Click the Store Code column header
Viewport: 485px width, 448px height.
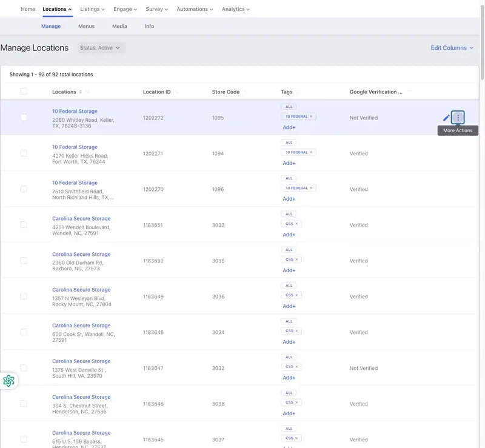226,92
